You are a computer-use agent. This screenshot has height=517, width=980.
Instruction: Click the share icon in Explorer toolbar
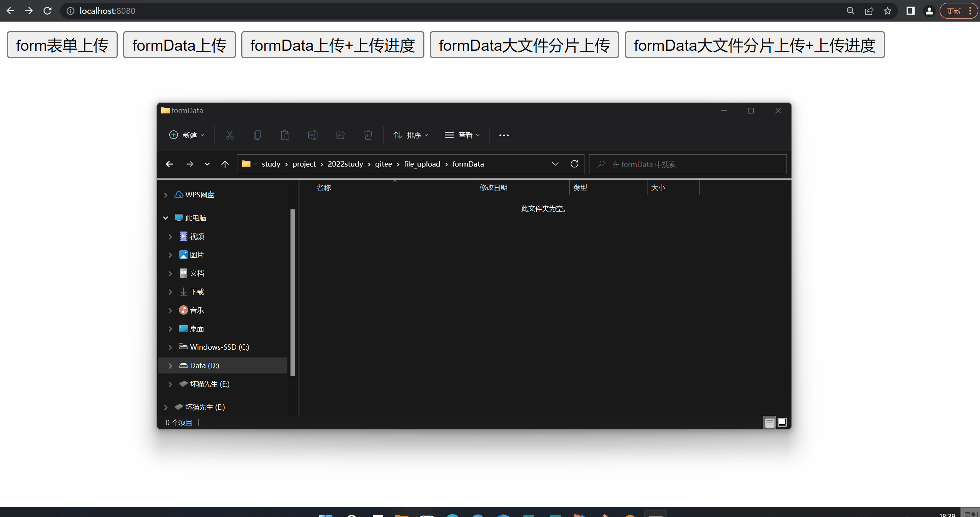[341, 135]
